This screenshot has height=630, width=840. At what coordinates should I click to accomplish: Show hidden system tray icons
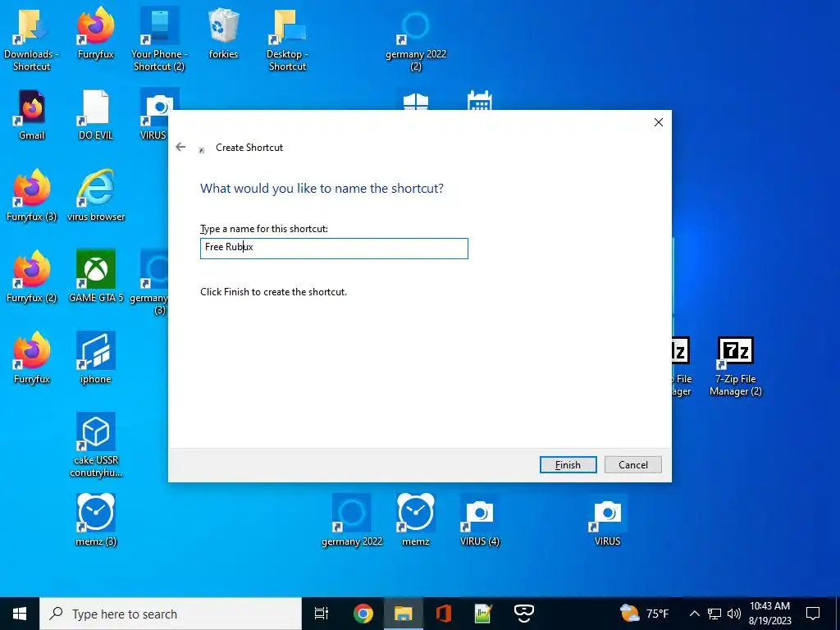click(694, 614)
